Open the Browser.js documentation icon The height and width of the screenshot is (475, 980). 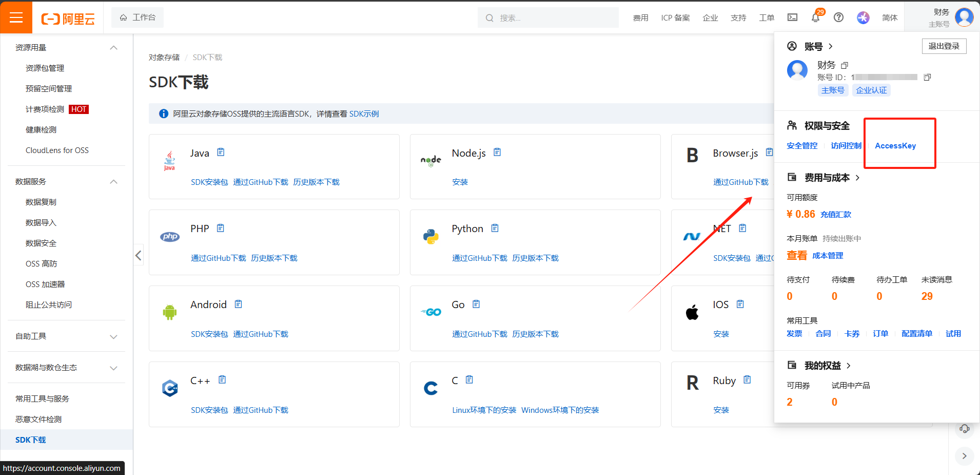[x=769, y=152]
